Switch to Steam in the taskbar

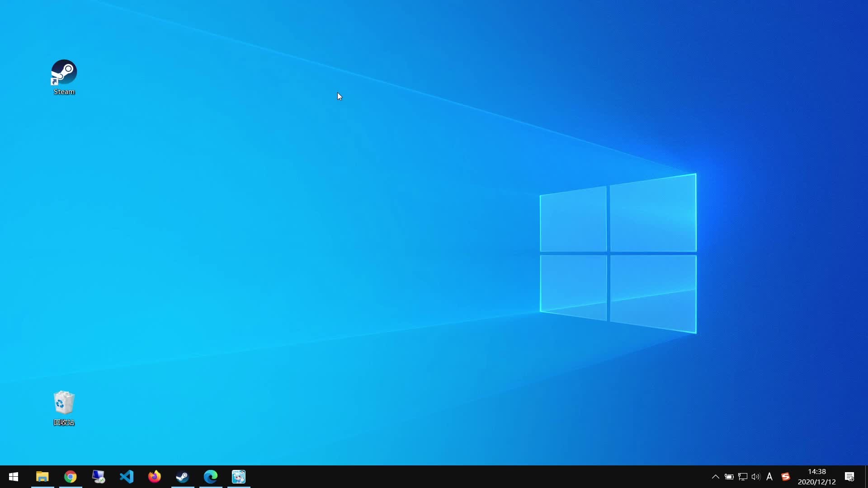(x=183, y=477)
